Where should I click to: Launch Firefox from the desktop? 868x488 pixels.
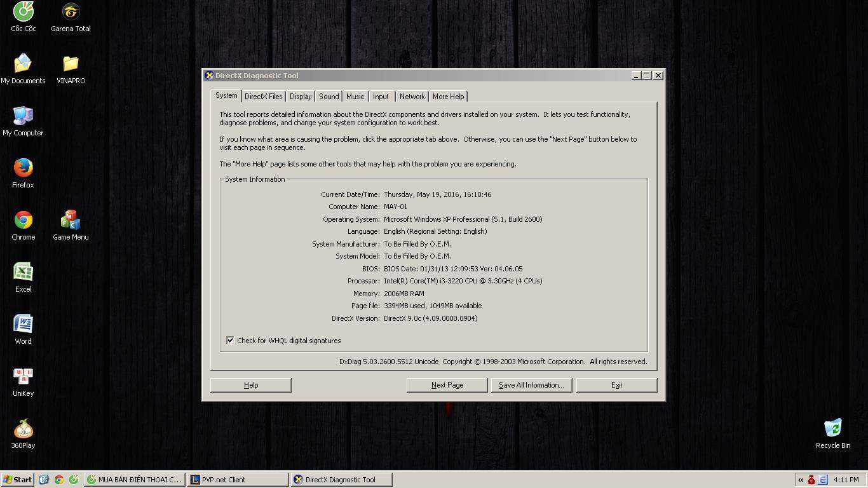(x=23, y=169)
